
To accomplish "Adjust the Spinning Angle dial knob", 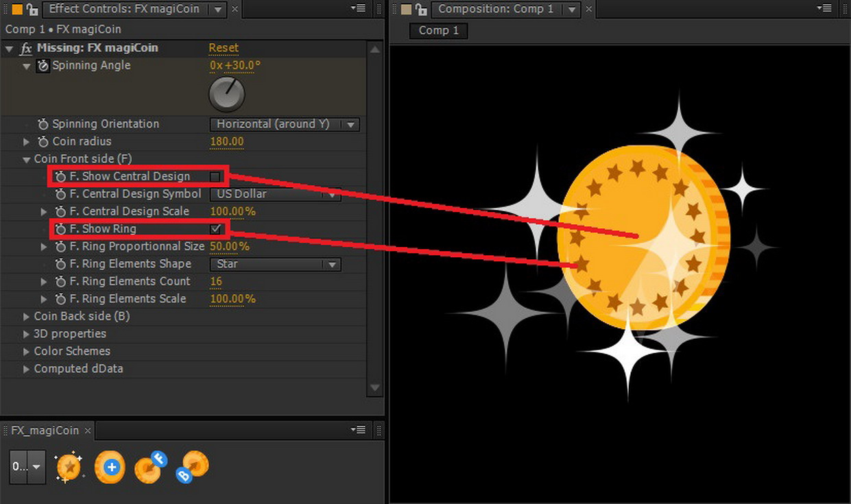I will click(226, 94).
